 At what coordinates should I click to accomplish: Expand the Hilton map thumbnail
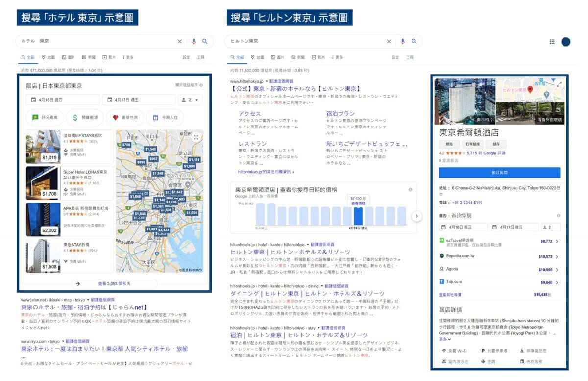click(x=560, y=84)
